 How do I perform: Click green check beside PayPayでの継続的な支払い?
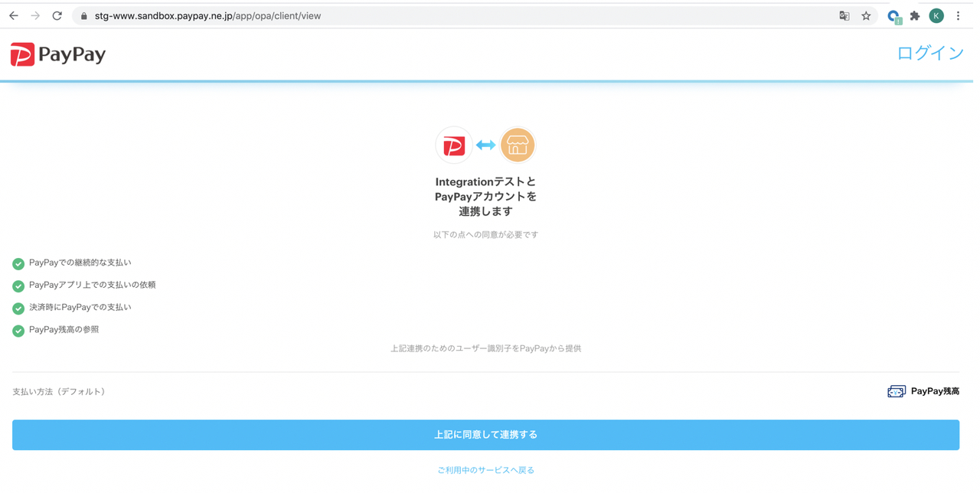[18, 264]
